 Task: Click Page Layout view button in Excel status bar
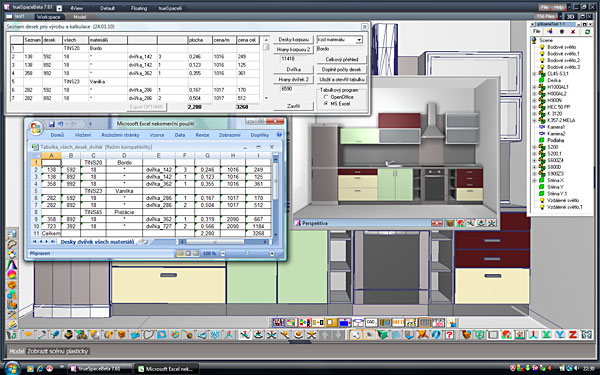click(188, 253)
